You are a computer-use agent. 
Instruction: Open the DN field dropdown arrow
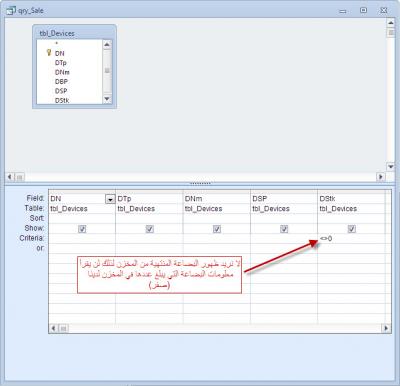tap(110, 199)
